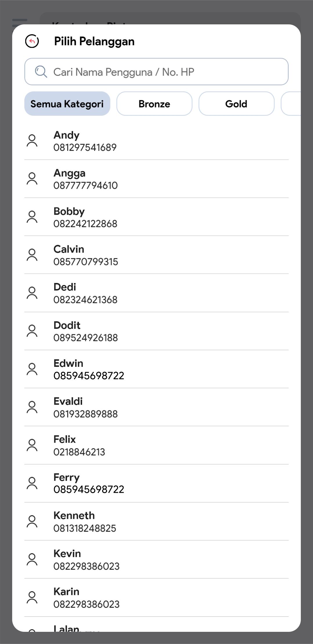The width and height of the screenshot is (313, 644).
Task: Click the person icon beside Andy
Action: click(32, 141)
